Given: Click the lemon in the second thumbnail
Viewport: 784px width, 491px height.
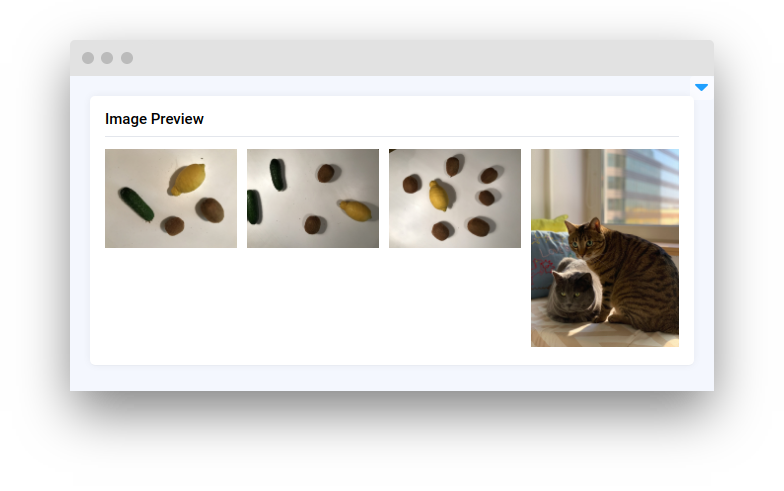Looking at the screenshot, I should [x=356, y=210].
